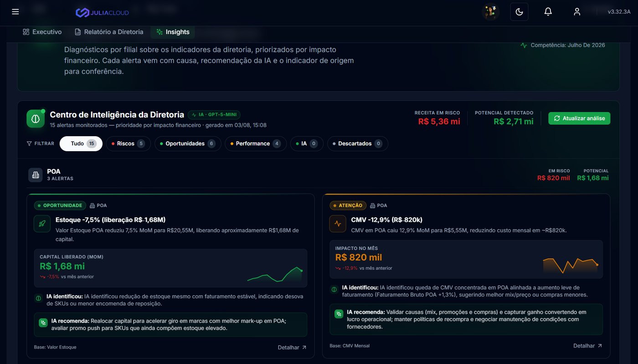
Task: Open Detalhar link on Estoque card
Action: click(292, 348)
